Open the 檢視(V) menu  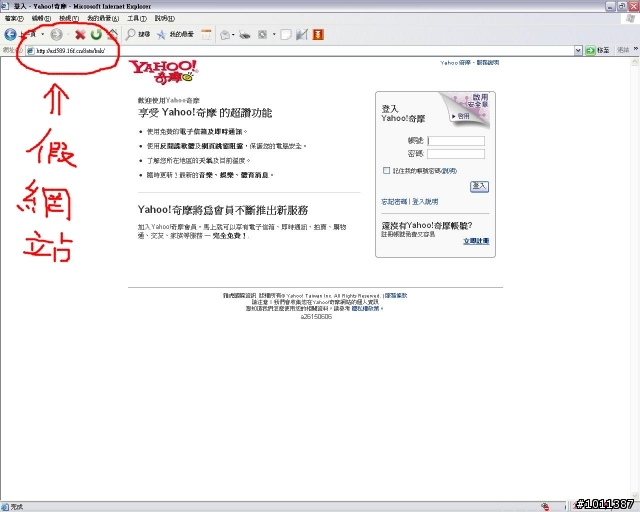coord(69,18)
